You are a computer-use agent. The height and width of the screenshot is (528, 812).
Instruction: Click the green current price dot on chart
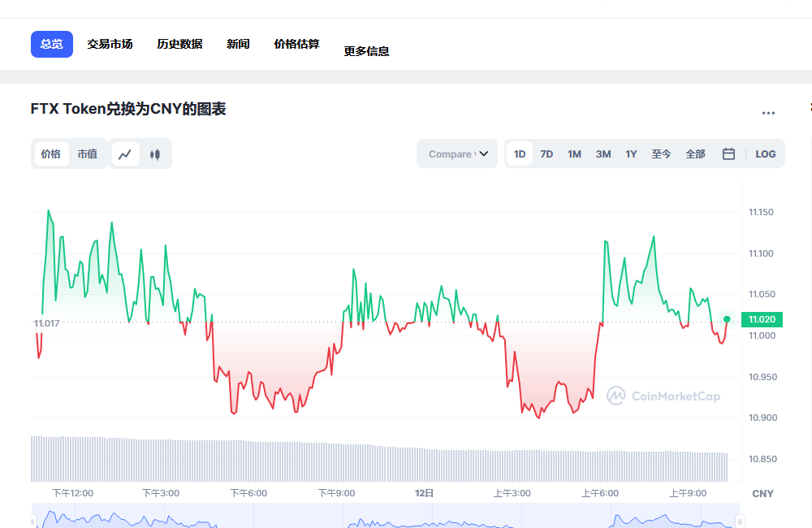point(727,319)
